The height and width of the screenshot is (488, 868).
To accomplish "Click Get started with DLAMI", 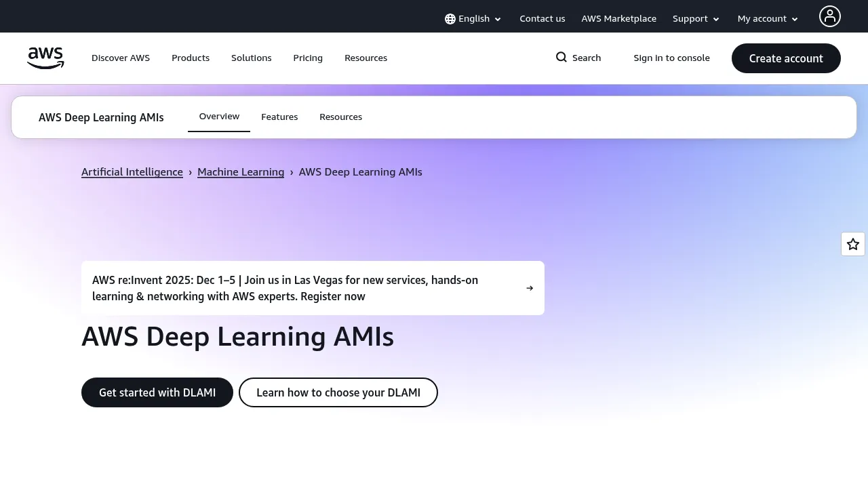I will click(157, 392).
